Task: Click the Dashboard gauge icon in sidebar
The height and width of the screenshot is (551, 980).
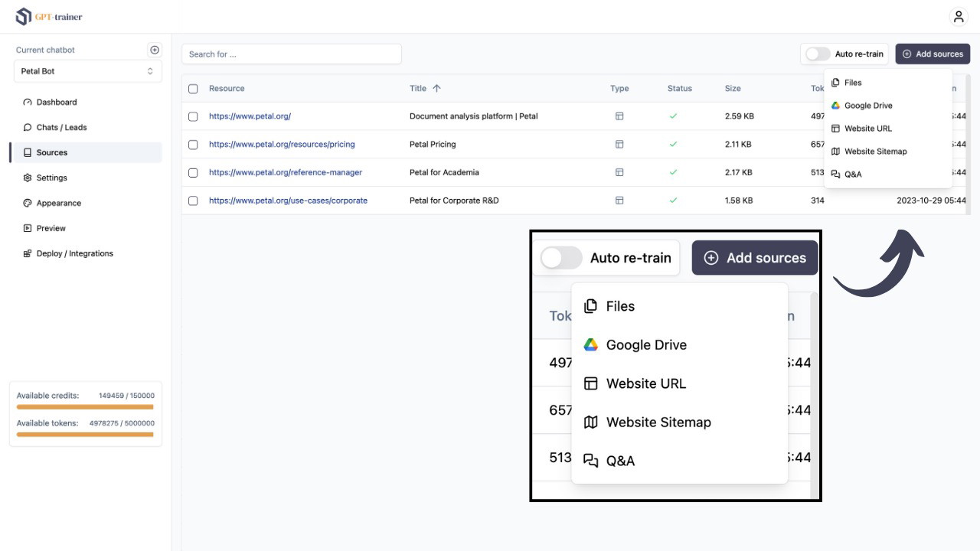Action: tap(28, 103)
